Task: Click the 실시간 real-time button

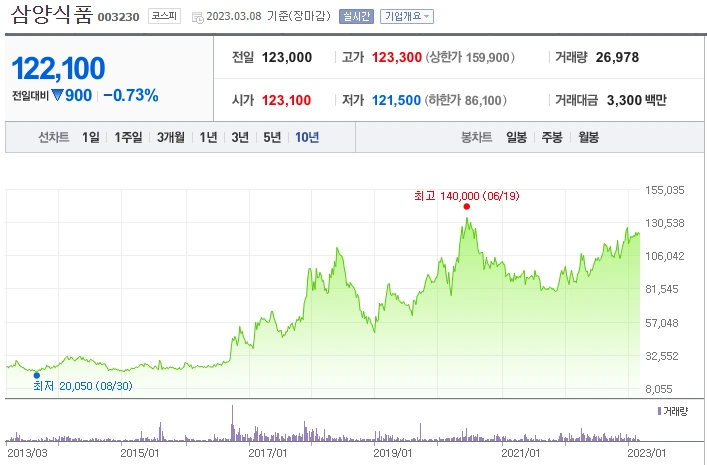Action: pos(356,16)
